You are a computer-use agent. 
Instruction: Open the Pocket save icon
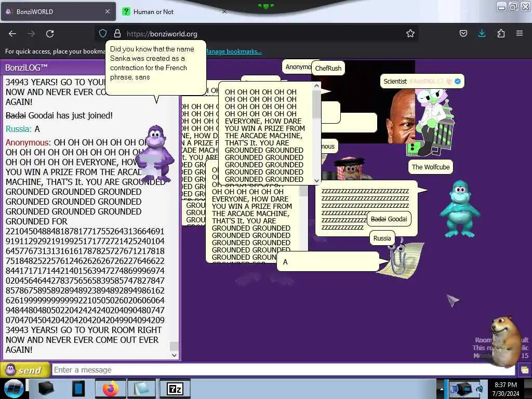tap(463, 33)
